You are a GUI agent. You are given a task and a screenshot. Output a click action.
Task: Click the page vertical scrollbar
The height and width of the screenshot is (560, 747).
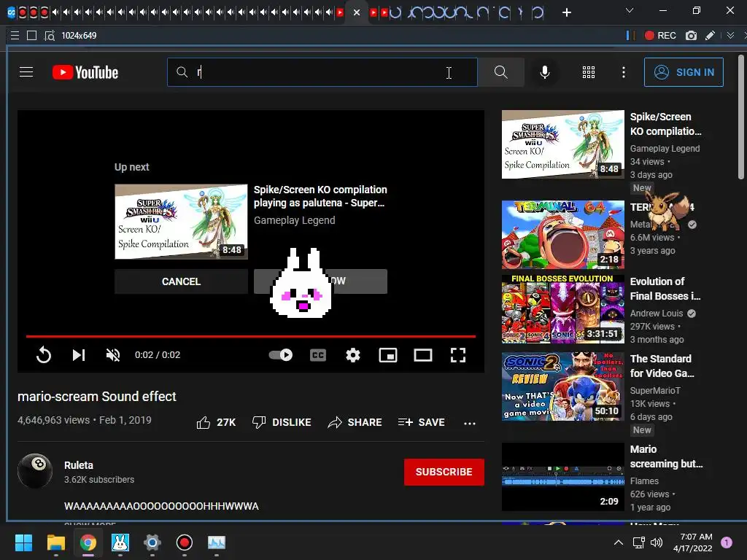click(x=740, y=117)
